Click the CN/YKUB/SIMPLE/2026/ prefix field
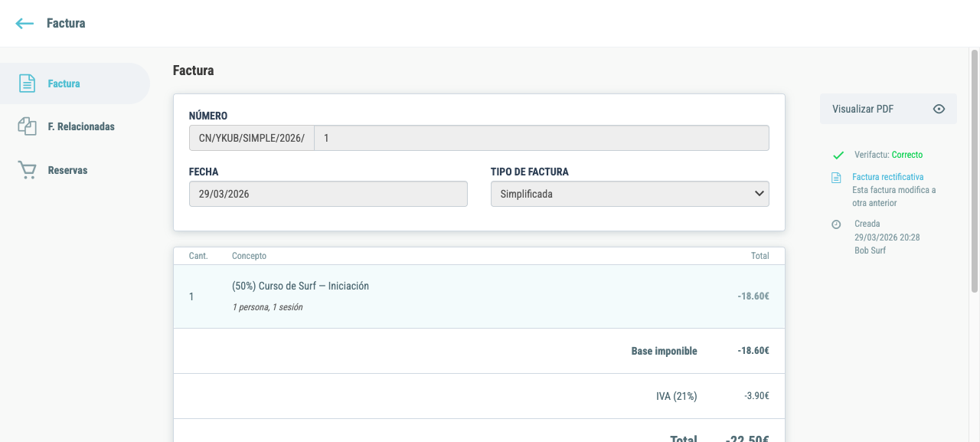This screenshot has width=980, height=442. [x=252, y=138]
